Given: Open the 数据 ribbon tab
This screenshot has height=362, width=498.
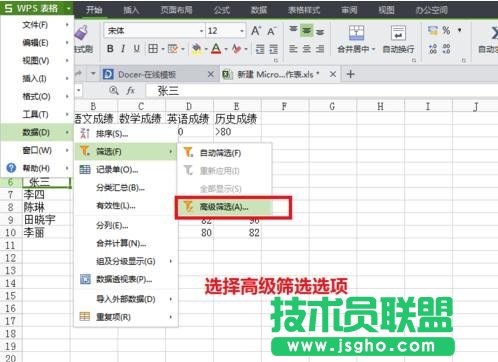Looking at the screenshot, I should click(259, 10).
